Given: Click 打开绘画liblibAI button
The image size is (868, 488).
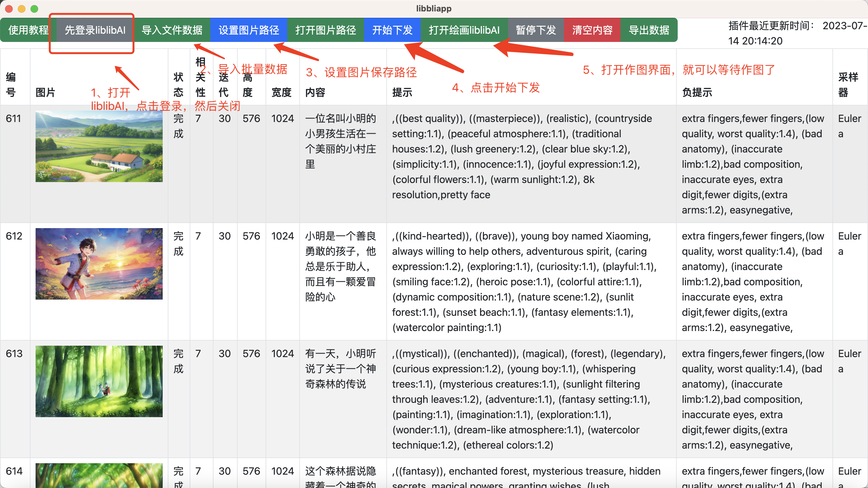Looking at the screenshot, I should [x=464, y=30].
